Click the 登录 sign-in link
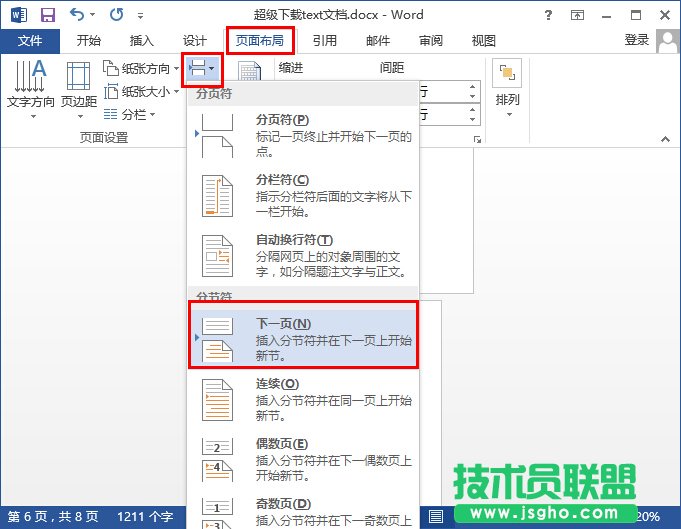Screen dimensions: 681x529 [637, 40]
